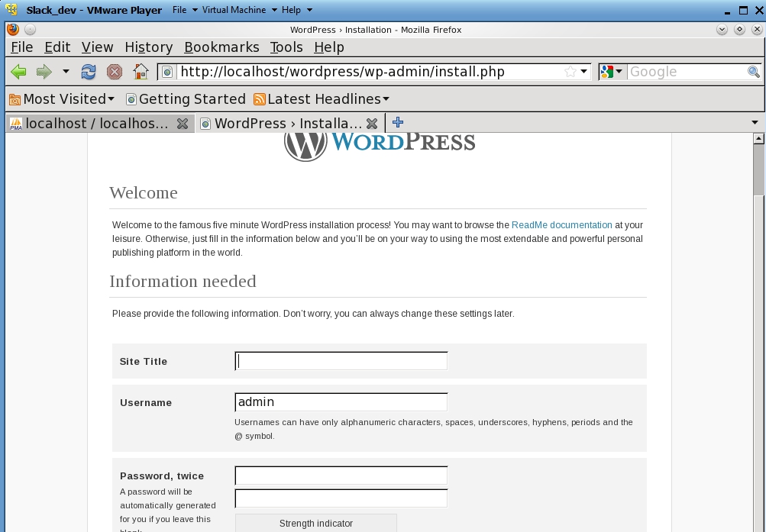Go to the Home page icon
The image size is (766, 532).
(x=141, y=72)
